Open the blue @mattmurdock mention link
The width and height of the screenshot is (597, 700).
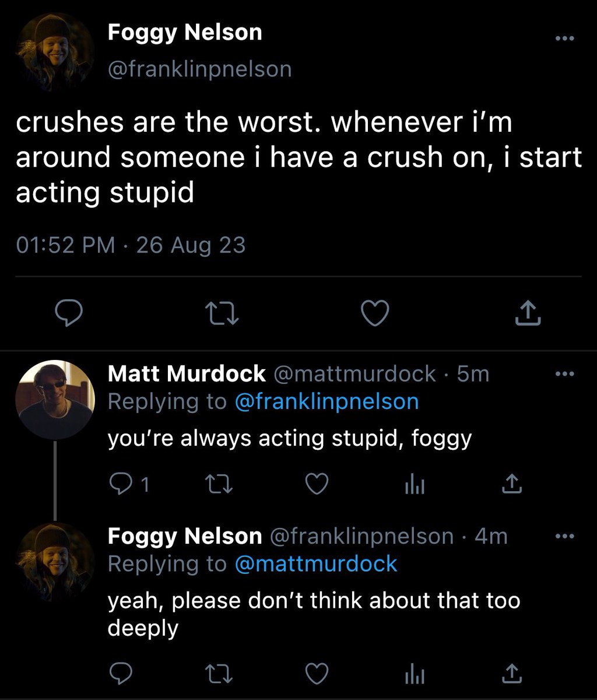click(315, 564)
